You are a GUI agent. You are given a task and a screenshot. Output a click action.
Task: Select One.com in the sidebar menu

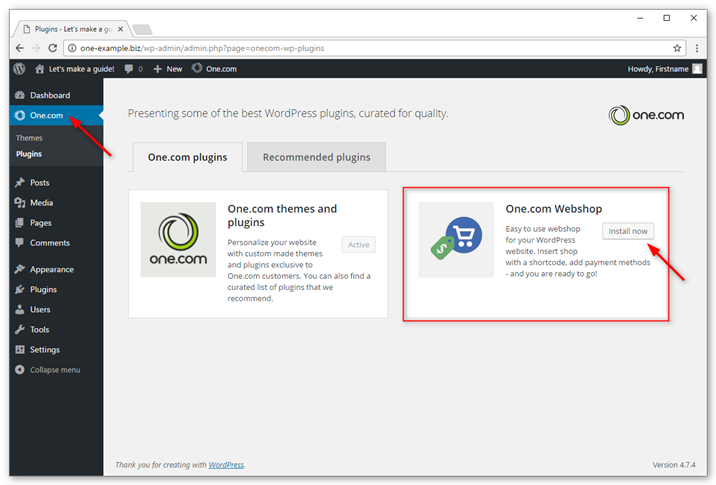pyautogui.click(x=56, y=116)
